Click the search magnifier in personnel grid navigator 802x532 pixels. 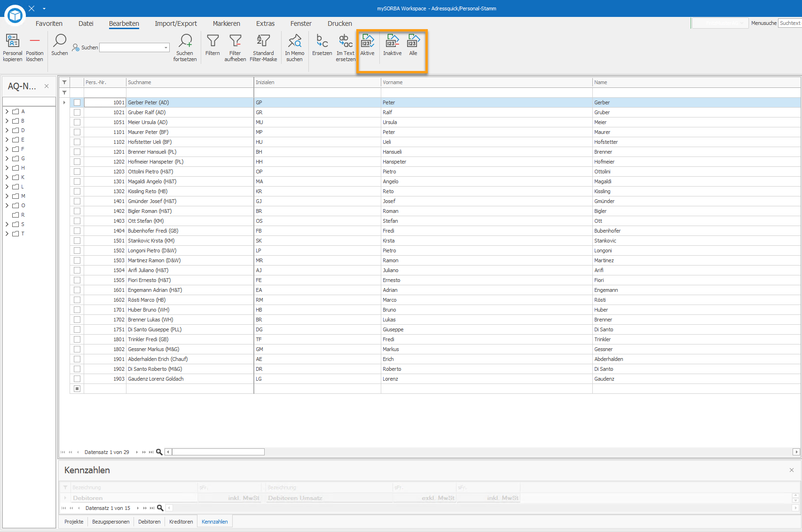point(159,452)
